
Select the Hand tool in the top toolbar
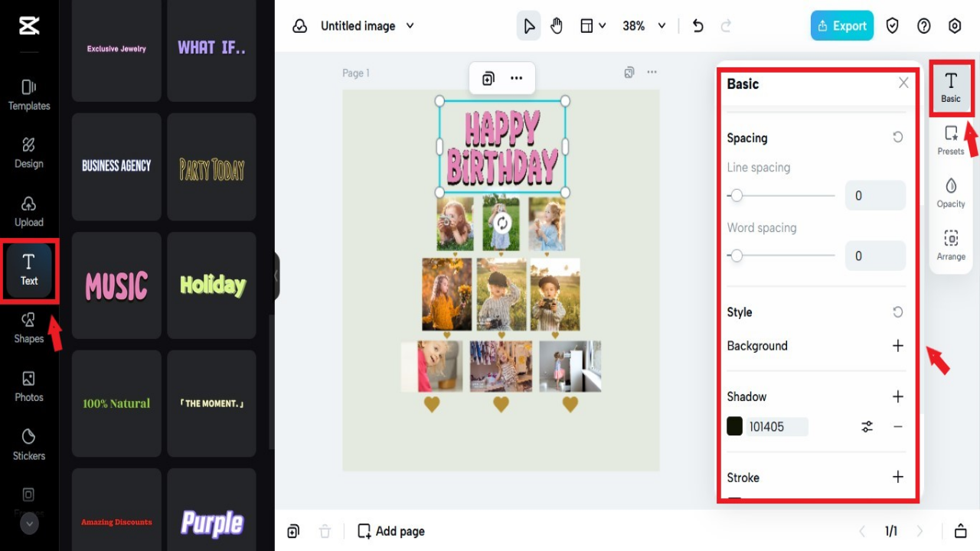point(557,25)
